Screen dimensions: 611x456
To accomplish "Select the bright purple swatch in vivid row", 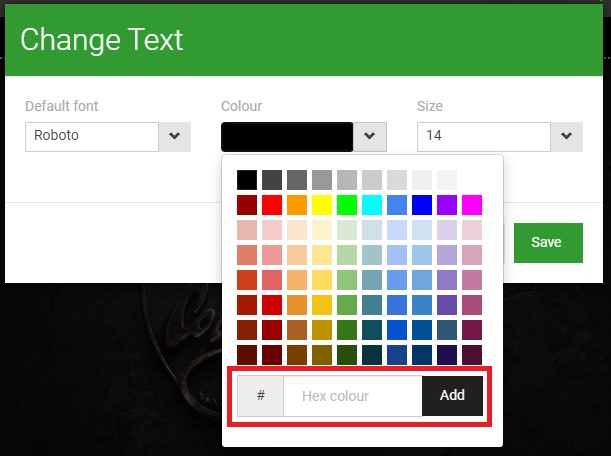I will click(447, 205).
